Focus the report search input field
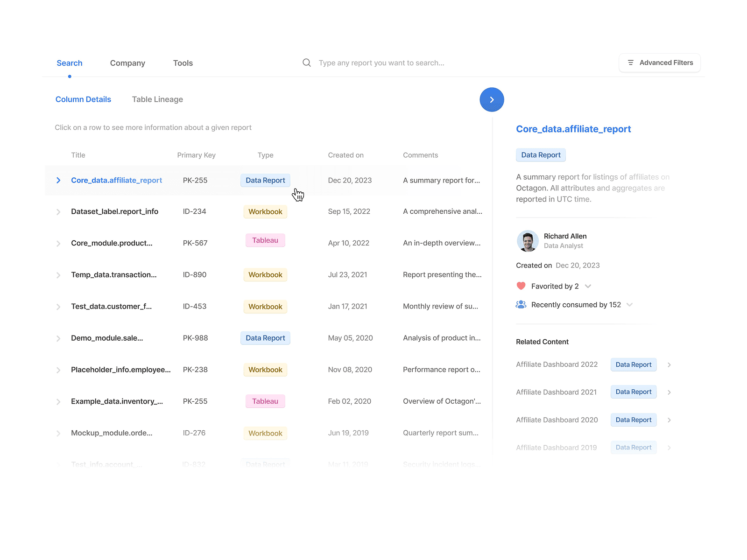Screen dimensions: 747x560 pyautogui.click(x=381, y=63)
